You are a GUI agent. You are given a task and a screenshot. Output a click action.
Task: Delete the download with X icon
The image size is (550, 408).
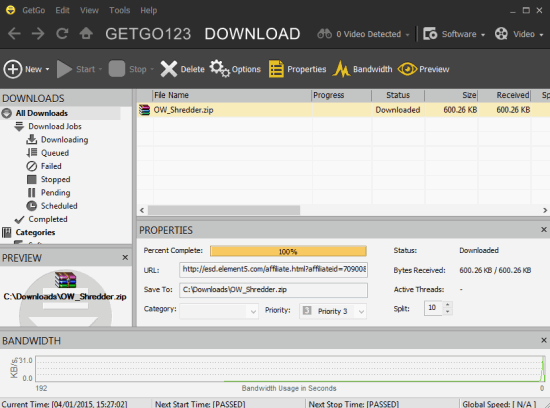pyautogui.click(x=169, y=69)
